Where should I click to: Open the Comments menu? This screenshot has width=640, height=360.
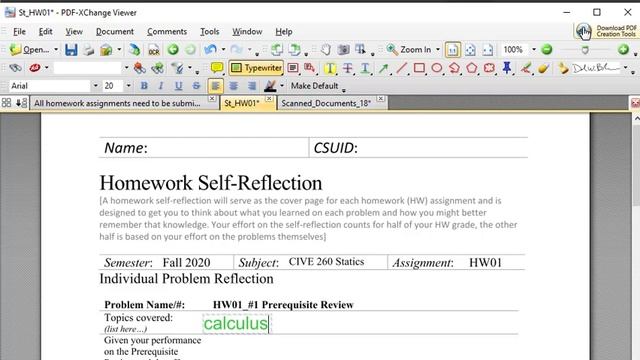coord(167,31)
